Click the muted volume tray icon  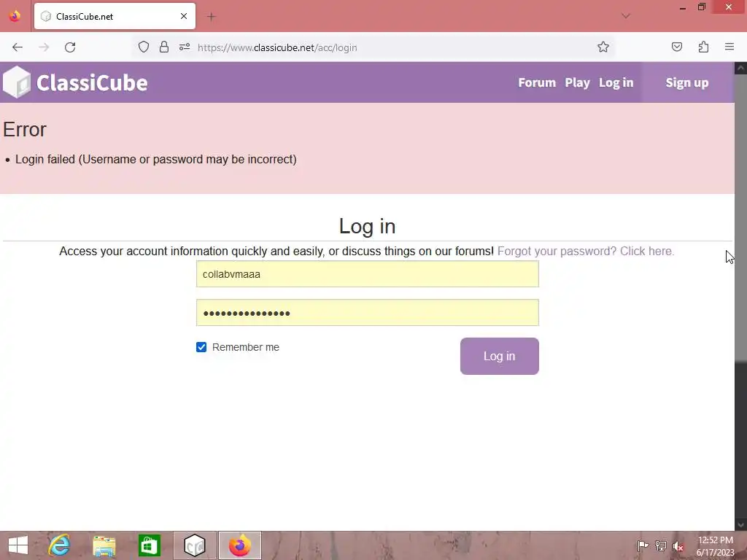(678, 546)
